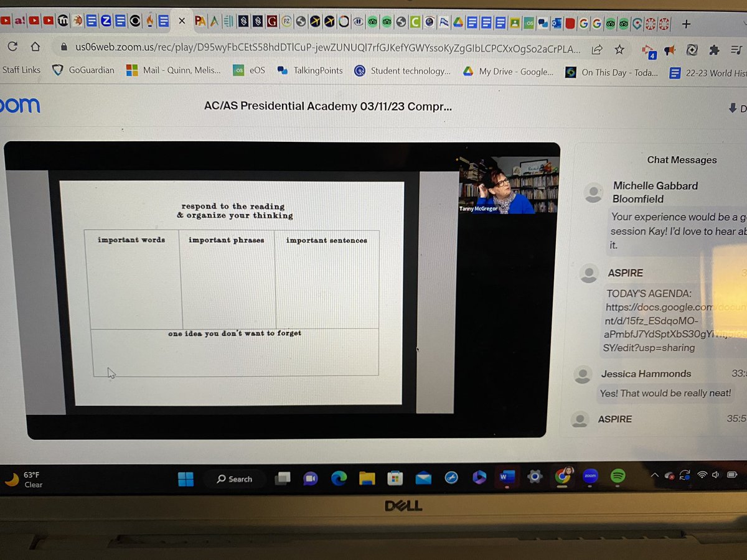This screenshot has width=747, height=560.
Task: Open the weather widget showing 63°F
Action: click(x=25, y=479)
